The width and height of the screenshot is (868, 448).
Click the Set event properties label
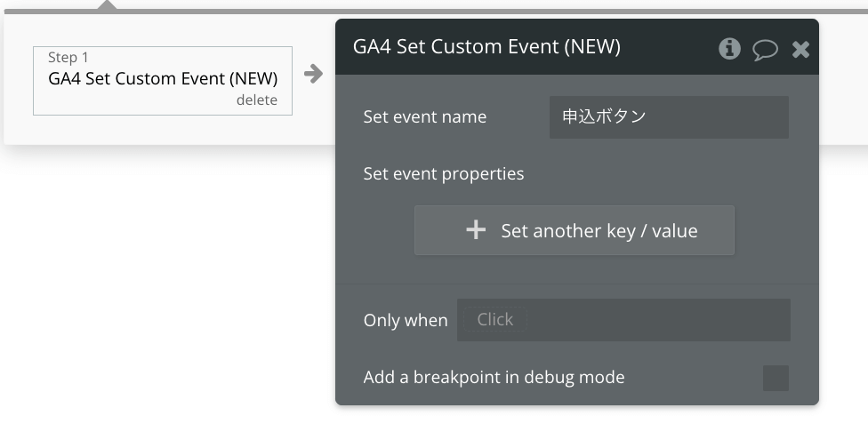[444, 173]
